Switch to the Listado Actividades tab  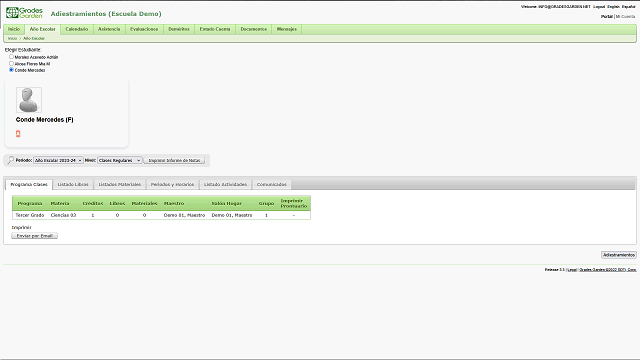[225, 184]
